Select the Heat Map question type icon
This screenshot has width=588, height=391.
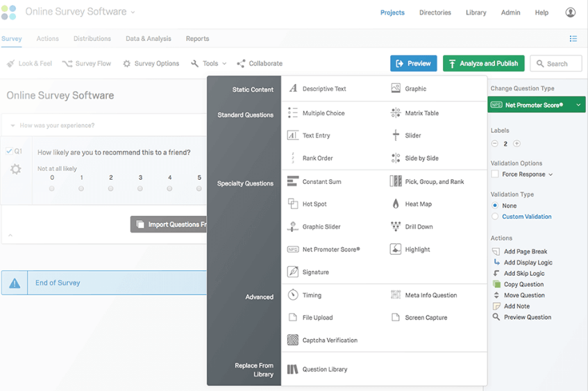point(396,204)
